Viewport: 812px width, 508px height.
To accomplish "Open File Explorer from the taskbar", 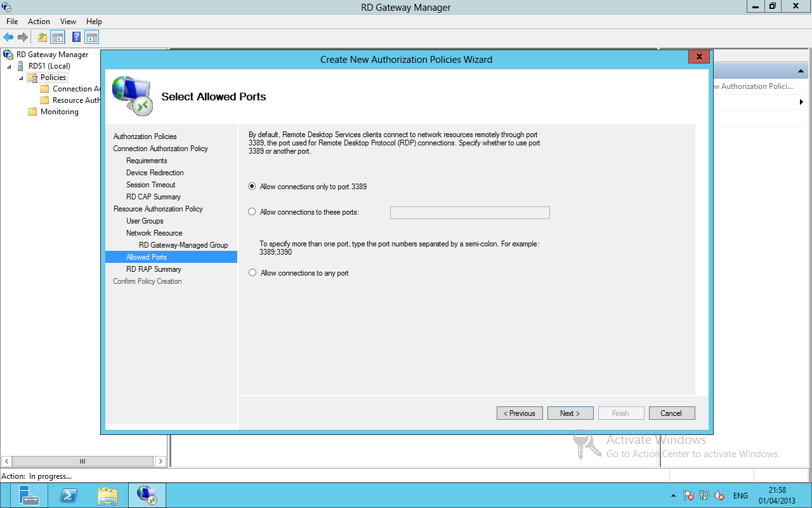I will pos(108,495).
